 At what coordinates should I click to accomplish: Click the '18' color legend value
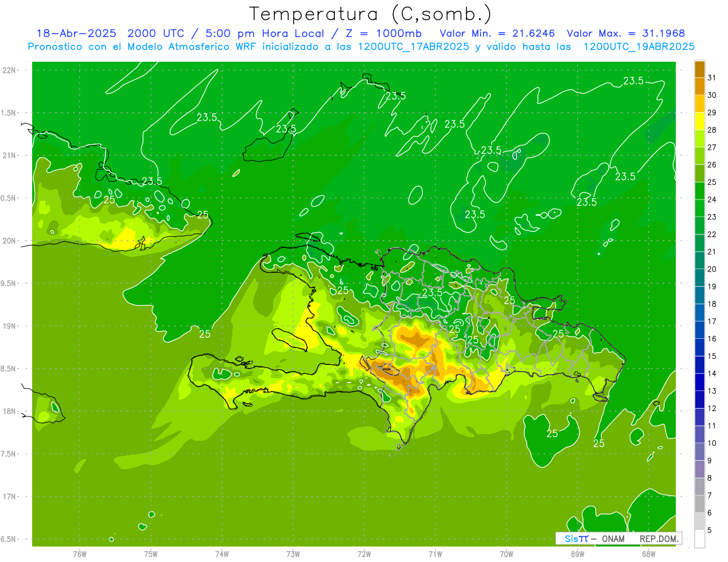[x=712, y=304]
